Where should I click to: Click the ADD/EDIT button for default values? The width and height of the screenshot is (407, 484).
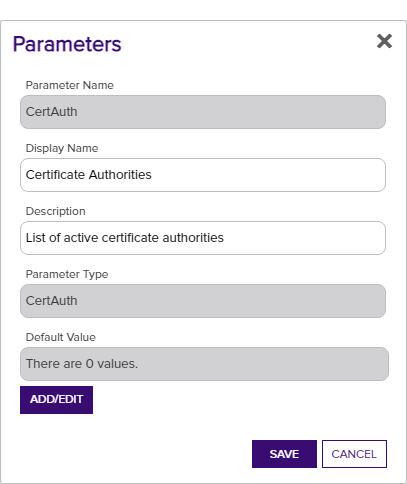(x=56, y=400)
